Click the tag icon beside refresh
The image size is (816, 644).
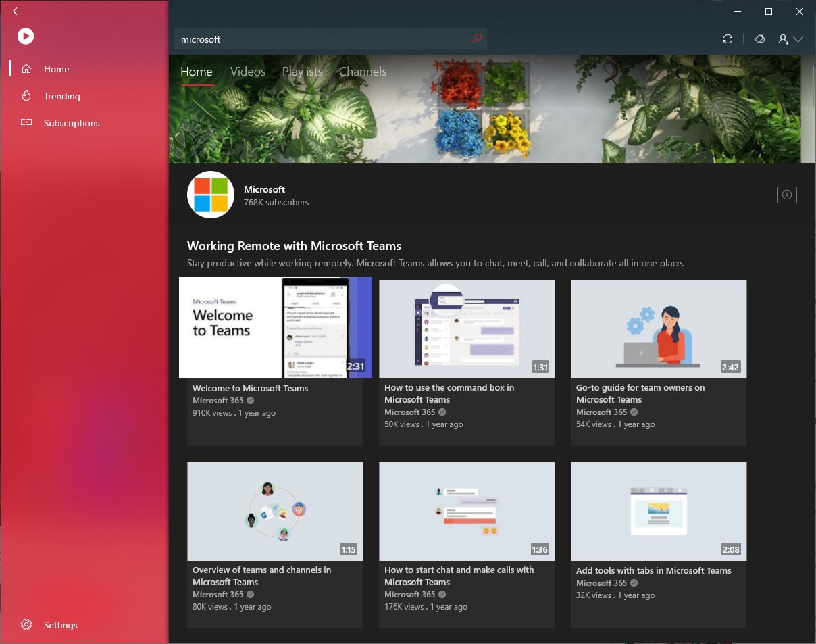click(759, 39)
